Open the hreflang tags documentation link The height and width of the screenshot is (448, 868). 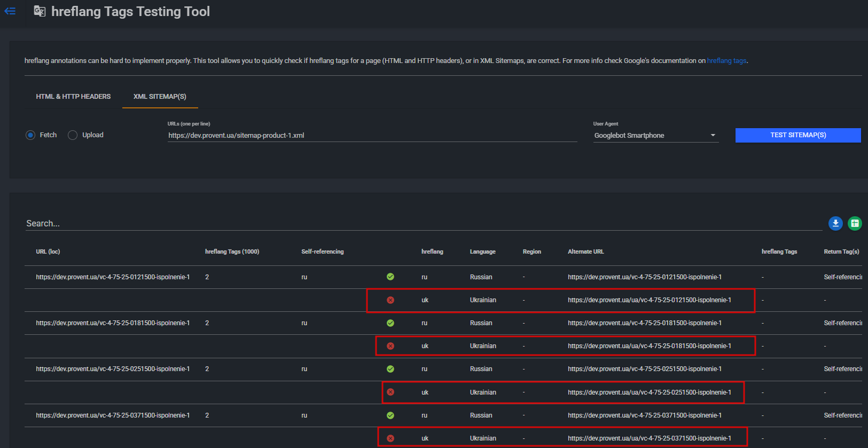pos(726,61)
